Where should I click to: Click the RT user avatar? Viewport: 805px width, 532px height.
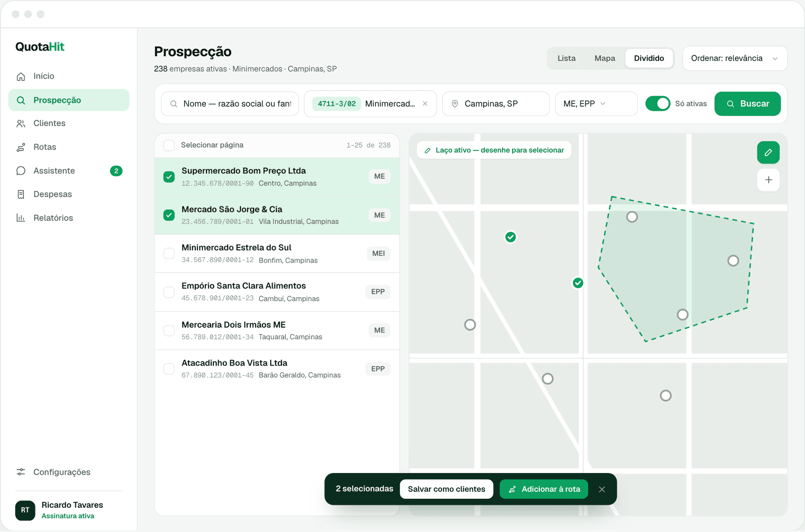click(25, 510)
